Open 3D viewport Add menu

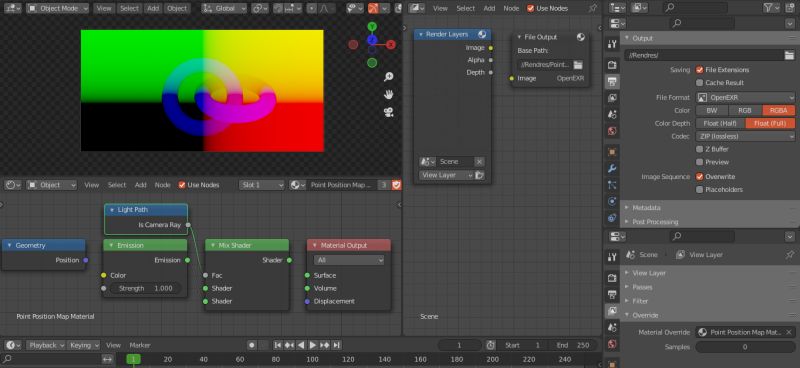click(153, 8)
